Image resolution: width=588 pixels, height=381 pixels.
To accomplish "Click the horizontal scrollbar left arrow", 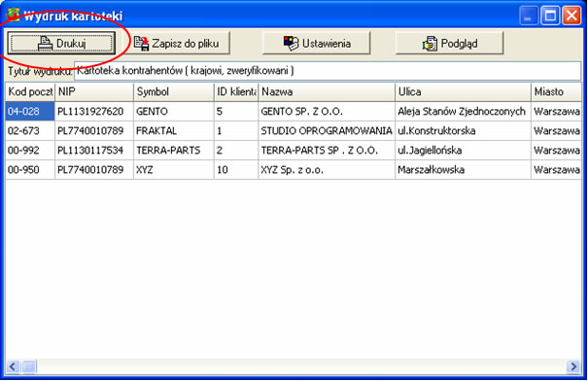I will 13,366.
